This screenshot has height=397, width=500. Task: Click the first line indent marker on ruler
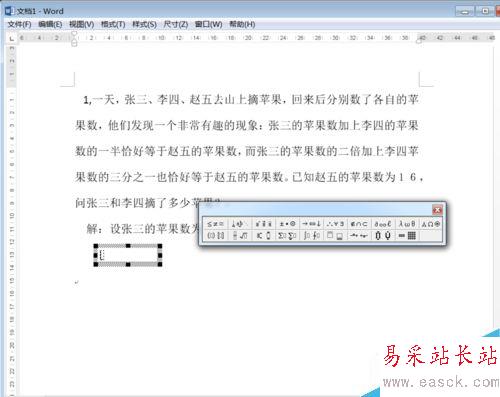[74, 34]
